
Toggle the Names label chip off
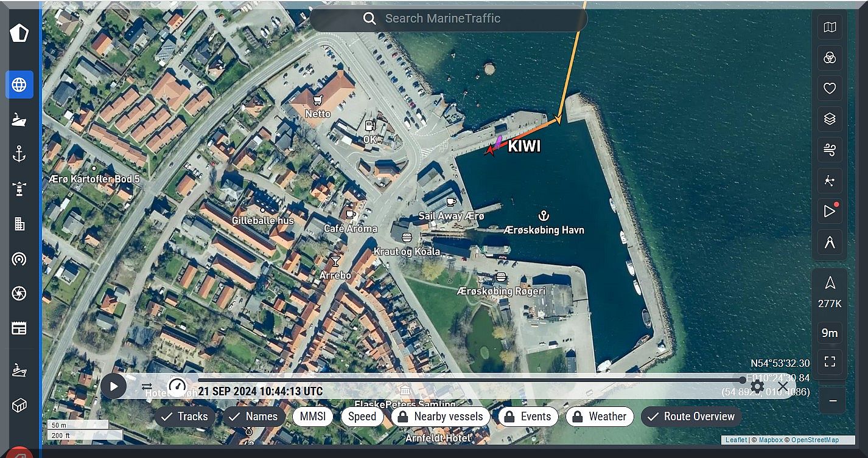pos(254,417)
